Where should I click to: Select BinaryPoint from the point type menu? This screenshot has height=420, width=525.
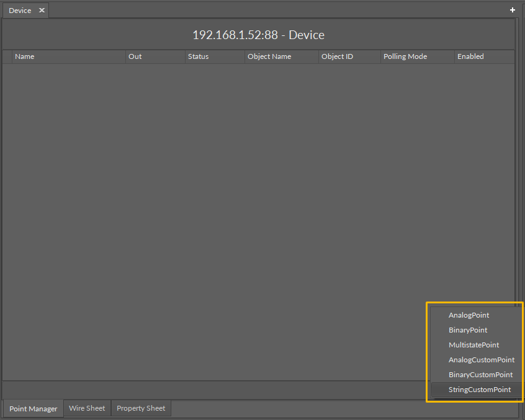(x=468, y=330)
